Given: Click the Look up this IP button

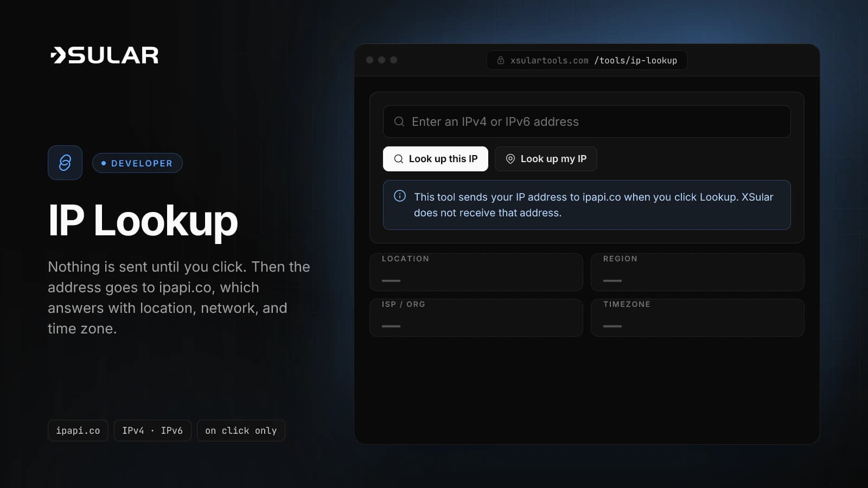Looking at the screenshot, I should (436, 159).
